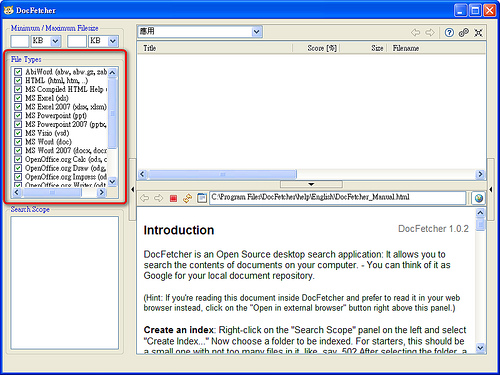Click file types scroll down arrow

[112, 182]
